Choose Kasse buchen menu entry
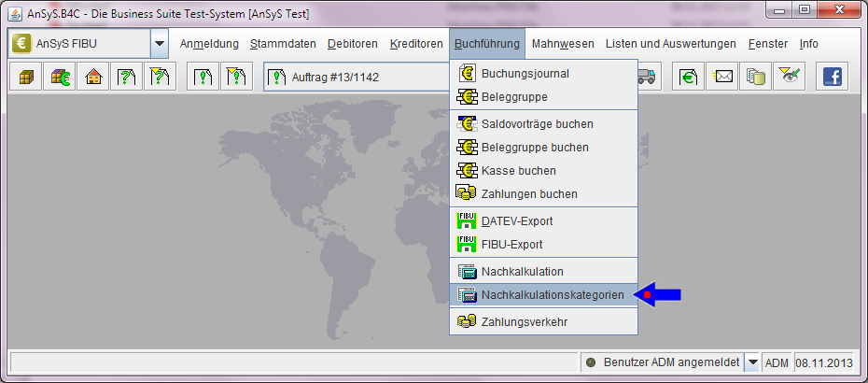This screenshot has height=383, width=868. click(x=518, y=171)
